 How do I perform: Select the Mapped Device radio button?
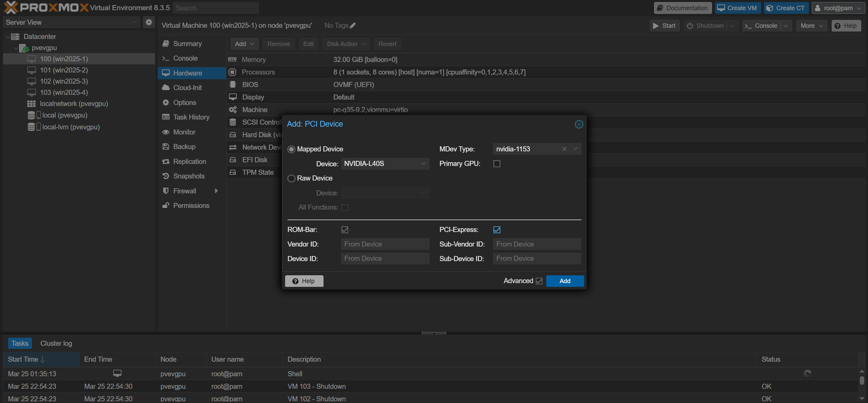291,149
